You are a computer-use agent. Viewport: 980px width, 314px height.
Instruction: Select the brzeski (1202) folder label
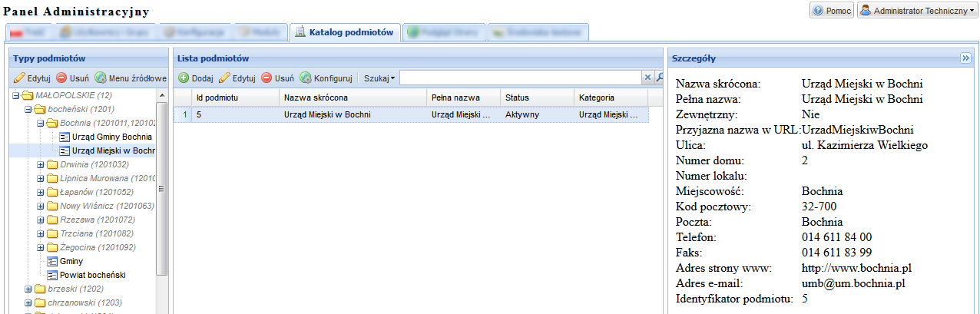[75, 289]
